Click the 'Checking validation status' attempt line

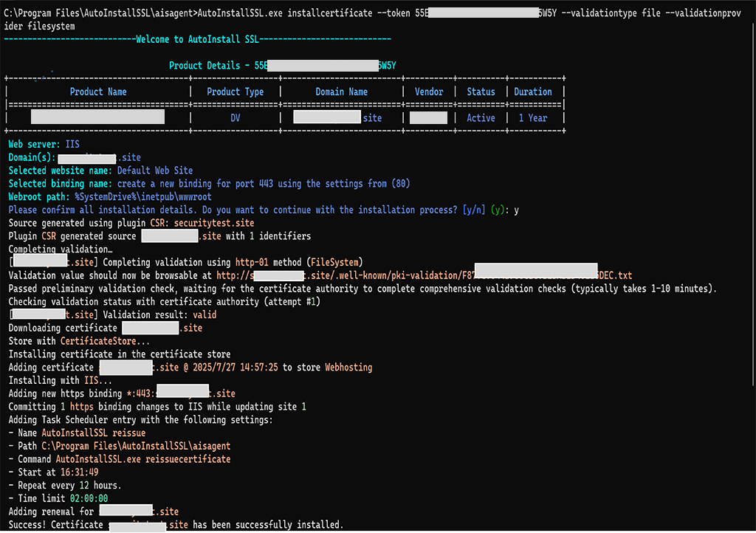[x=165, y=302]
